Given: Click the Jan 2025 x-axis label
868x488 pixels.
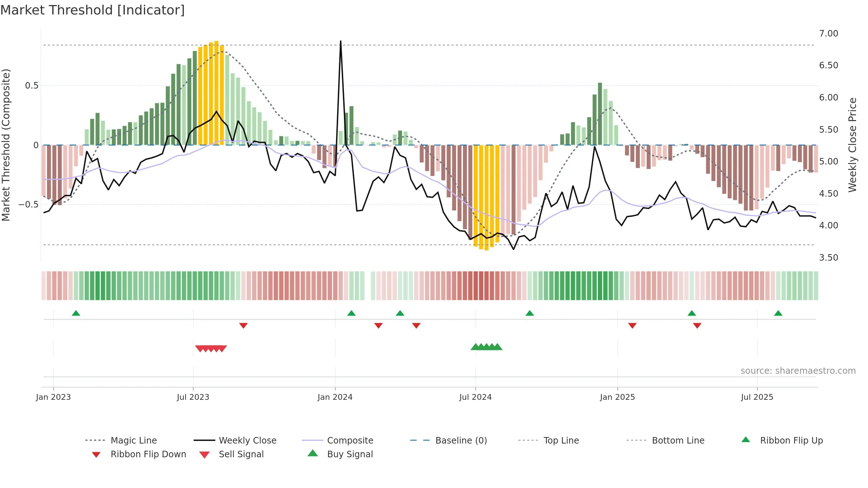Looking at the screenshot, I should click(x=618, y=397).
